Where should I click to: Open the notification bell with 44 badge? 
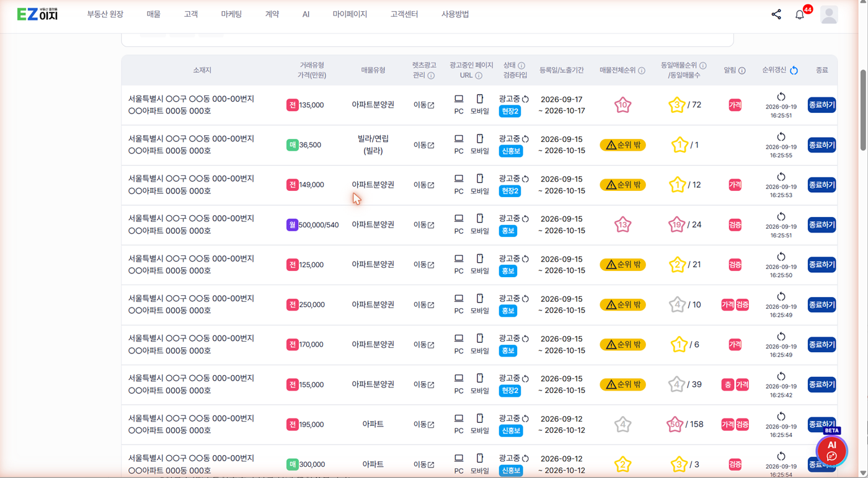[x=800, y=15]
